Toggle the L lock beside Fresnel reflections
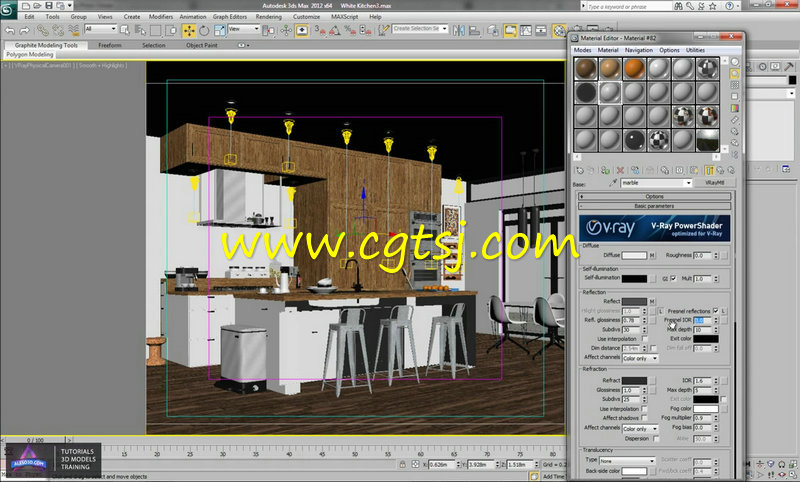Image resolution: width=800 pixels, height=482 pixels. point(723,311)
